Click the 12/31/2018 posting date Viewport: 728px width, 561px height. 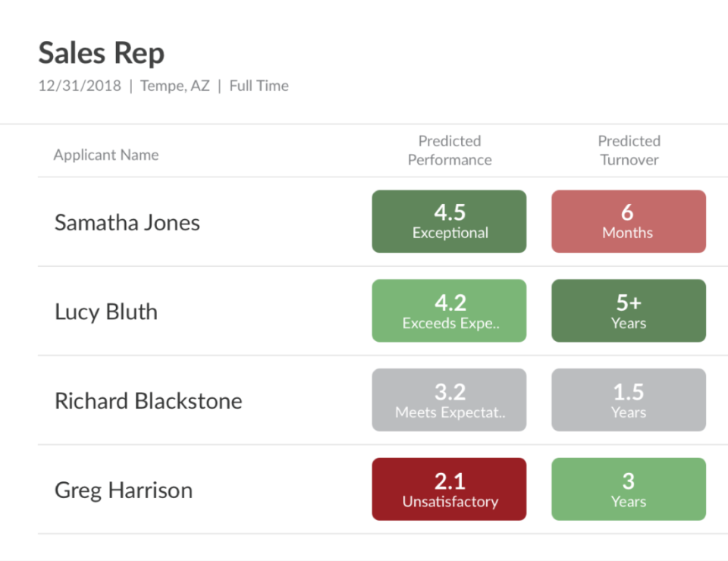[x=80, y=86]
